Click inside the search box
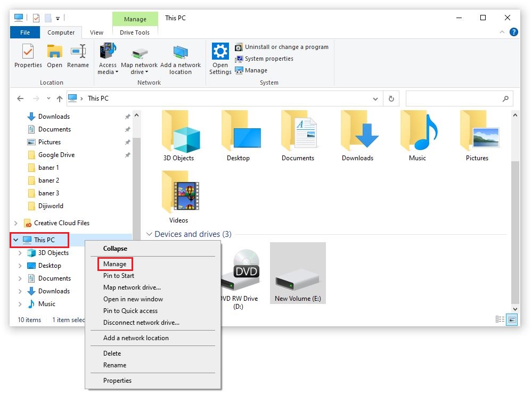This screenshot has height=395, width=532. pos(458,98)
